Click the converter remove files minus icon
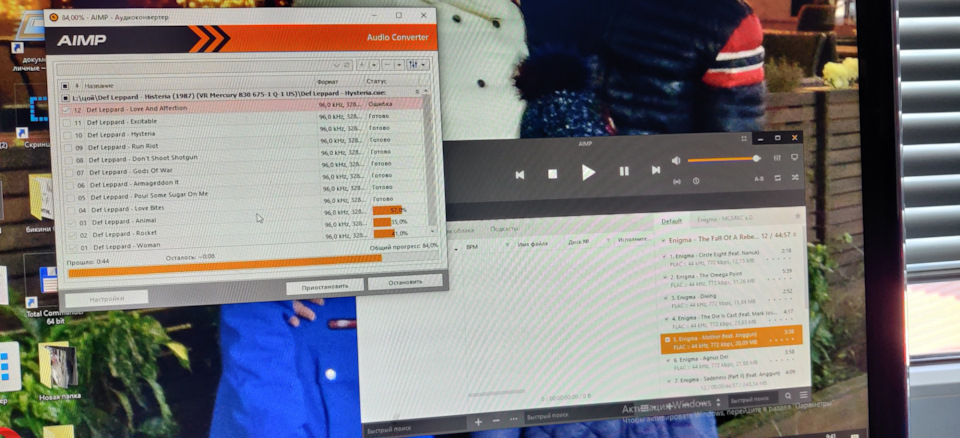 click(x=389, y=64)
